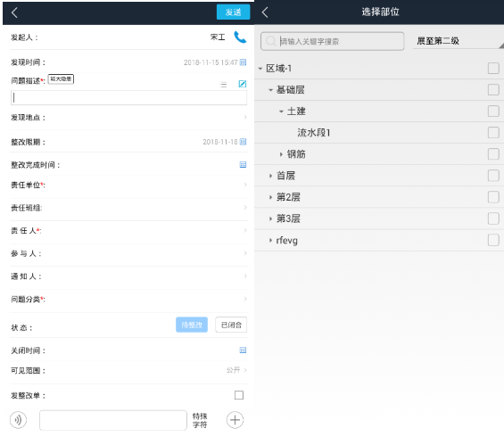Open the 责任班组 row
The height and width of the screenshot is (445, 504).
pyautogui.click(x=128, y=208)
